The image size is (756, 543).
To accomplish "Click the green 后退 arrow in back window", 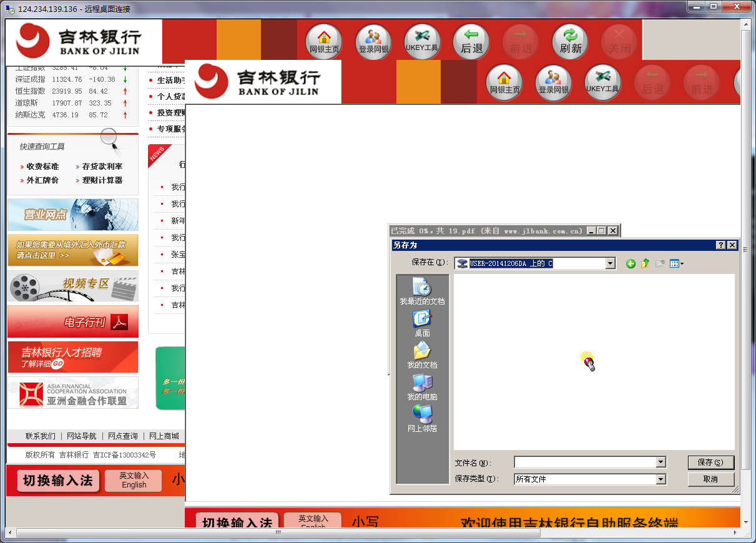I will click(x=471, y=41).
